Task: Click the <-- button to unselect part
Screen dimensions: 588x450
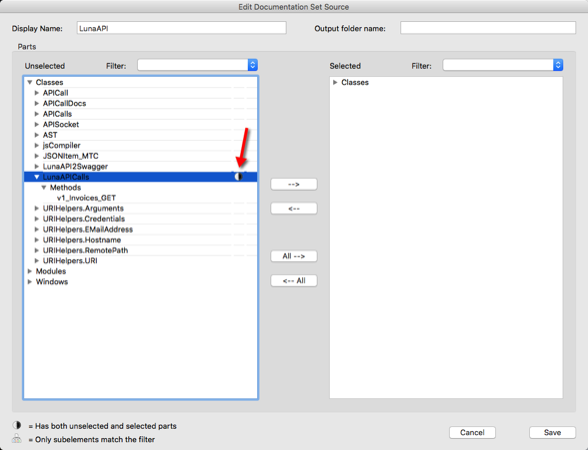Action: 294,208
